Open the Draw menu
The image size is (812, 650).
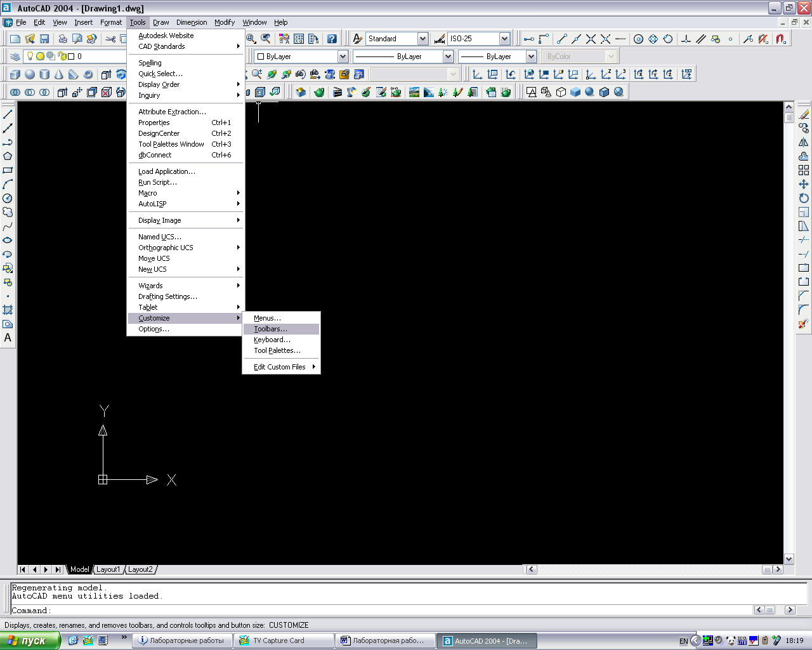click(x=161, y=22)
